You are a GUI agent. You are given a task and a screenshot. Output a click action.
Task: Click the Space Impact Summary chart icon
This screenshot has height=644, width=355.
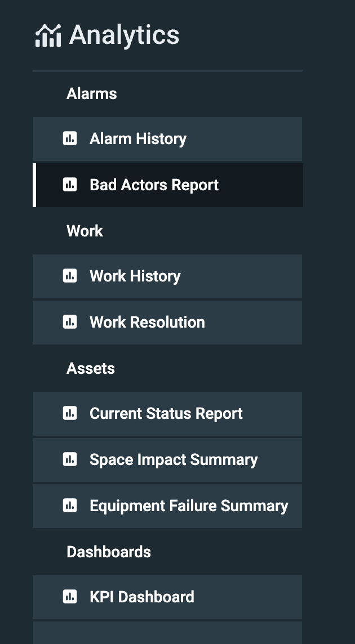pyautogui.click(x=70, y=459)
